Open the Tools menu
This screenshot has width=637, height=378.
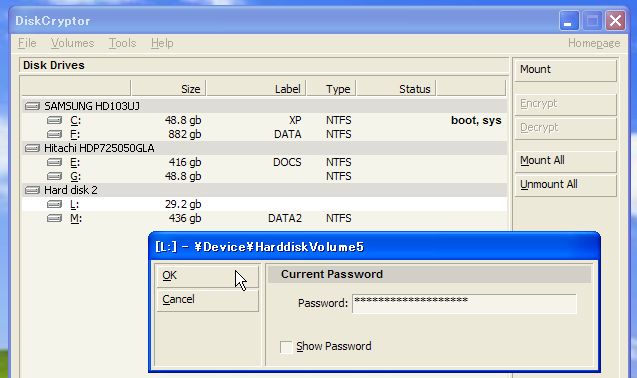122,43
